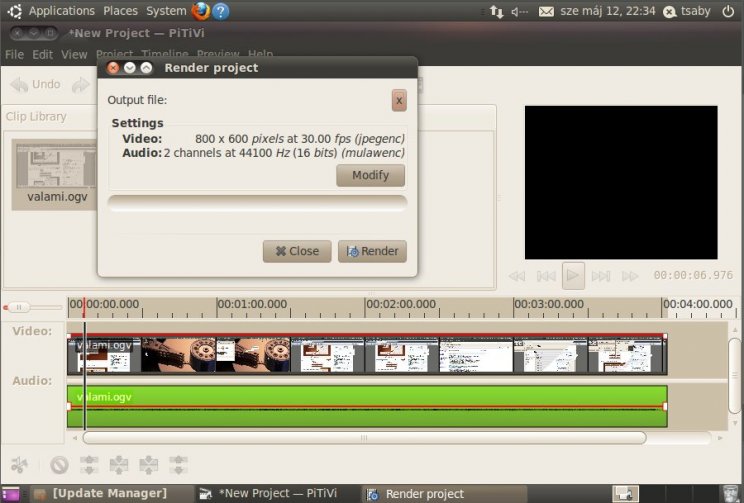Click the Link clips icon
Viewport: 744px width, 503px height.
pyautogui.click(x=119, y=465)
